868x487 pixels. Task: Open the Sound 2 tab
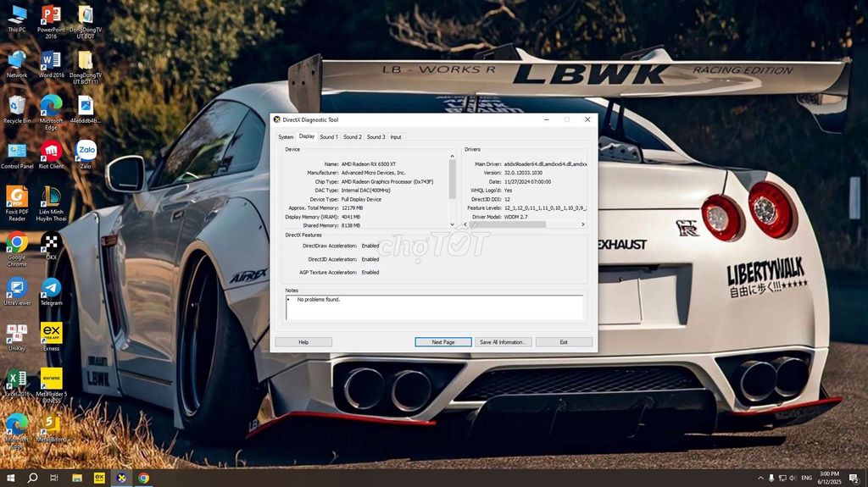pos(352,136)
